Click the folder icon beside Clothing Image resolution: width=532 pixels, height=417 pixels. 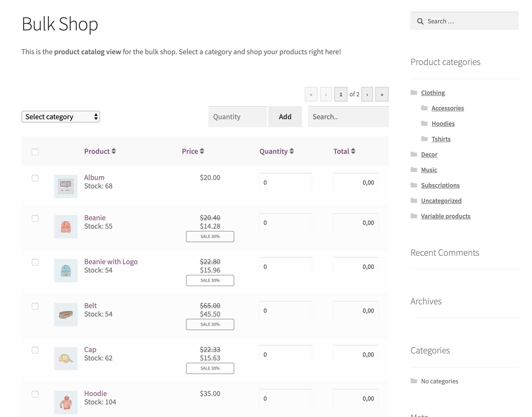tap(414, 93)
